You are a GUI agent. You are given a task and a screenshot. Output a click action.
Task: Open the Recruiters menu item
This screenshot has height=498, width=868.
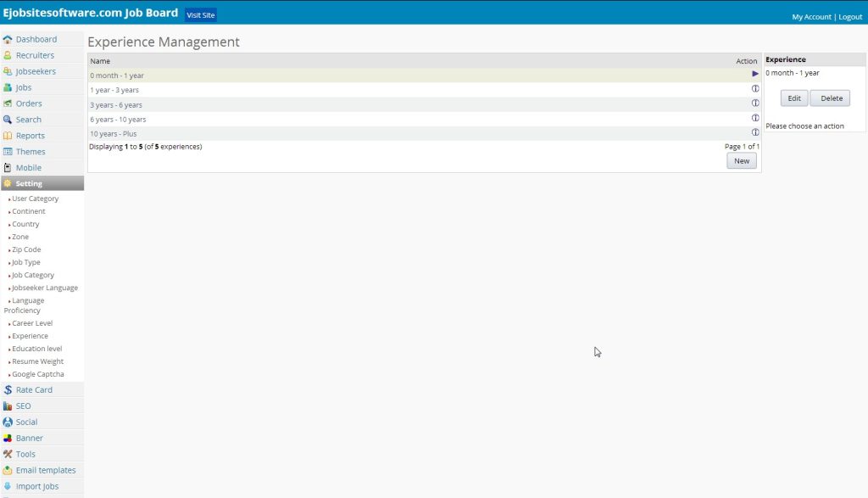(x=35, y=55)
